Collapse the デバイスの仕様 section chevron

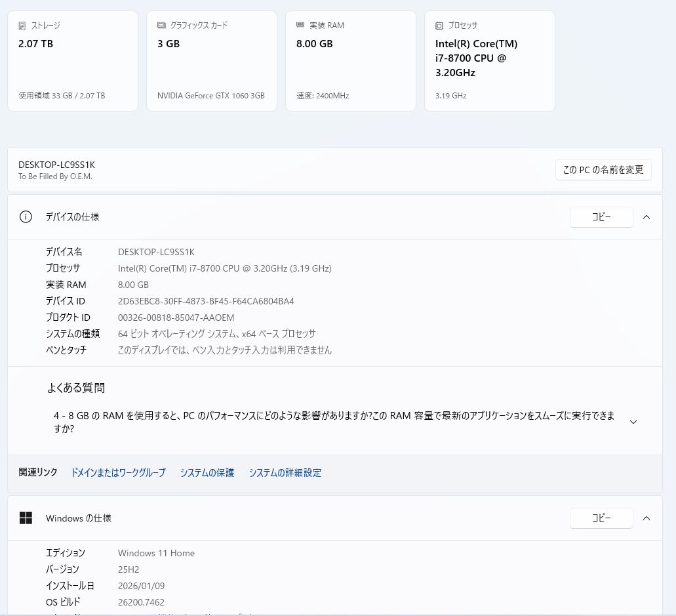(x=646, y=217)
